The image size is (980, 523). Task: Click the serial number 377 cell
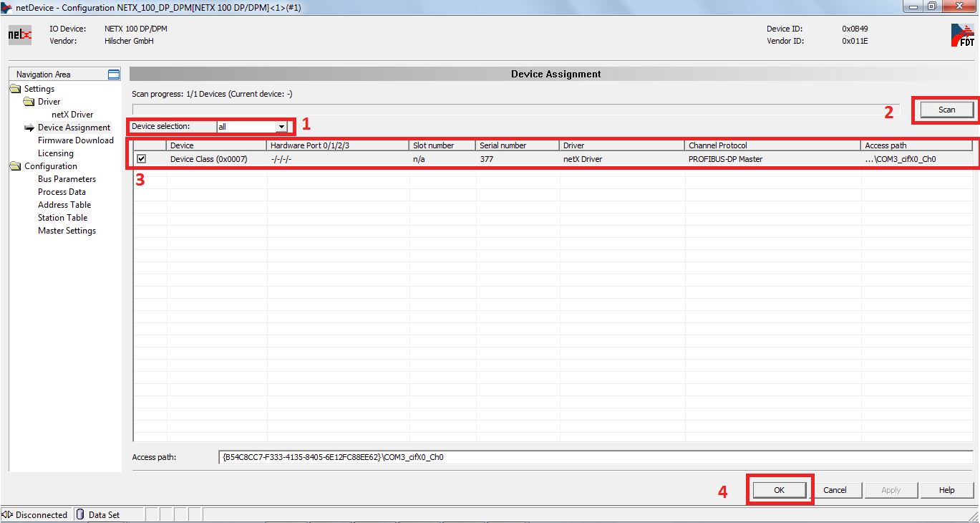(x=518, y=159)
